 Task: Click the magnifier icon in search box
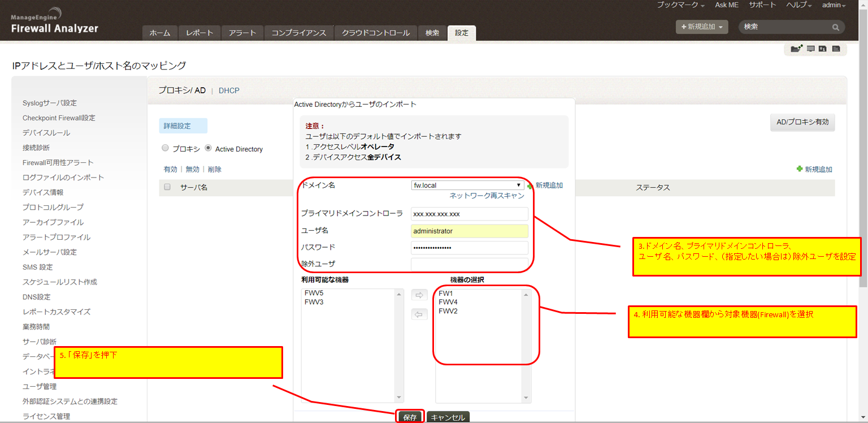point(835,27)
